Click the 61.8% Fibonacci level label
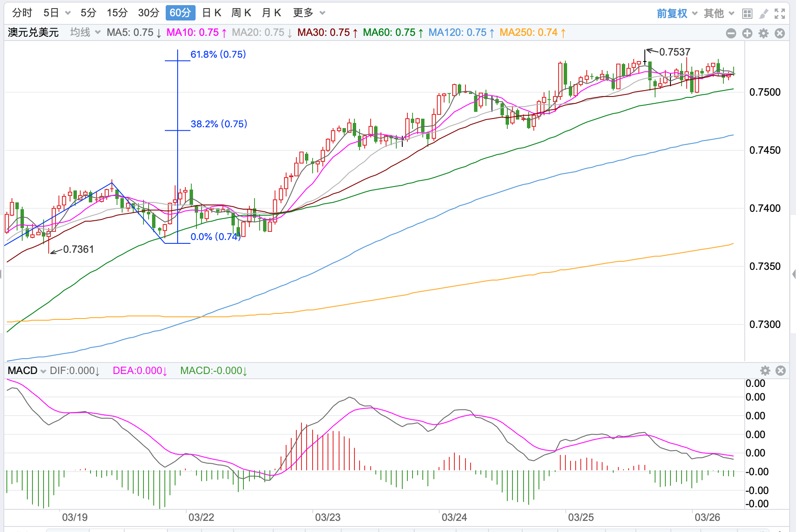 218,54
